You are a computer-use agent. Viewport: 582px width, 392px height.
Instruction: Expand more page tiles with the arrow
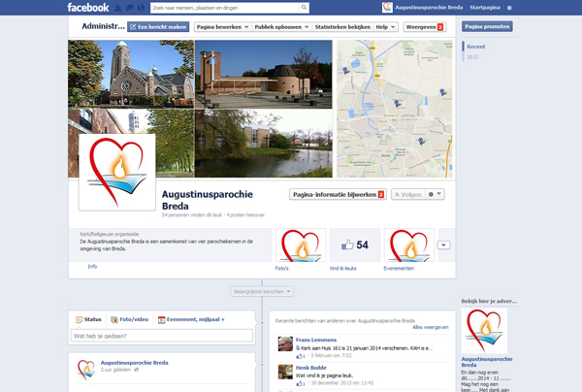pyautogui.click(x=443, y=245)
